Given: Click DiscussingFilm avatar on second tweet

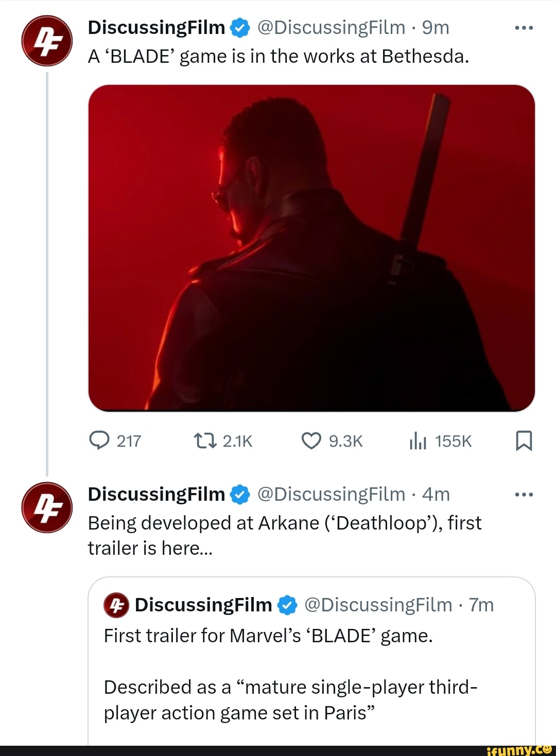Looking at the screenshot, I should (x=47, y=507).
